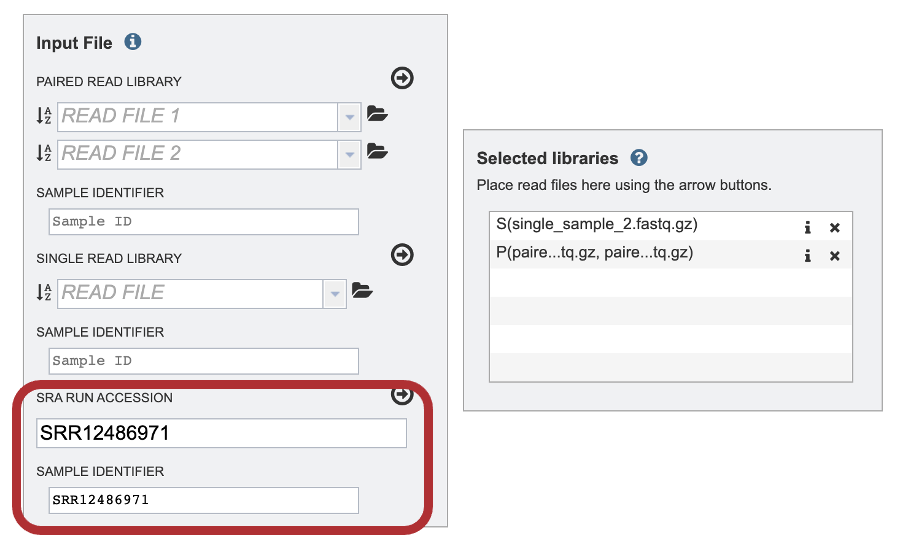908x556 pixels.
Task: Show info for paired library entry
Action: pos(807,255)
